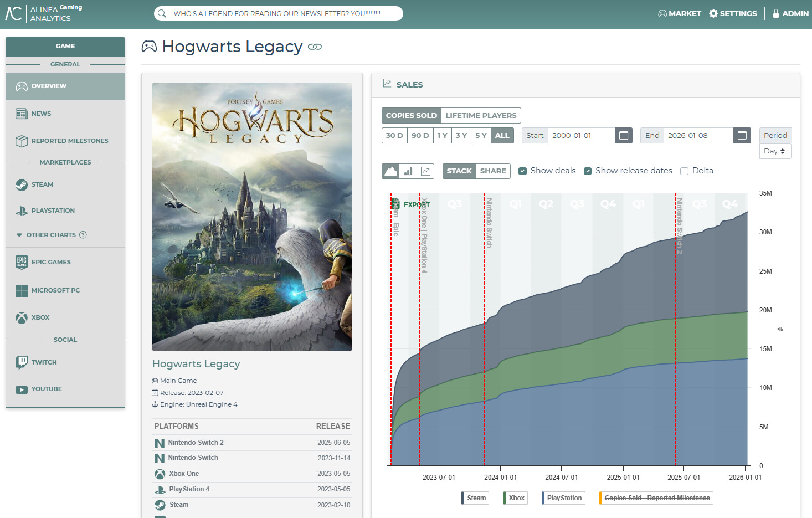Image resolution: width=812 pixels, height=518 pixels.
Task: Open the End date calendar picker
Action: 742,135
